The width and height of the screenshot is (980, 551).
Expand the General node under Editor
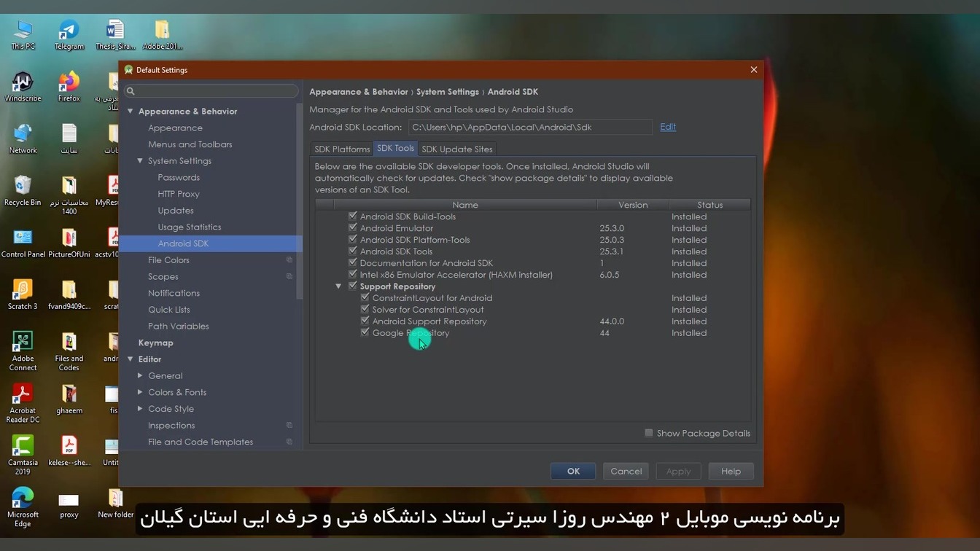[140, 376]
